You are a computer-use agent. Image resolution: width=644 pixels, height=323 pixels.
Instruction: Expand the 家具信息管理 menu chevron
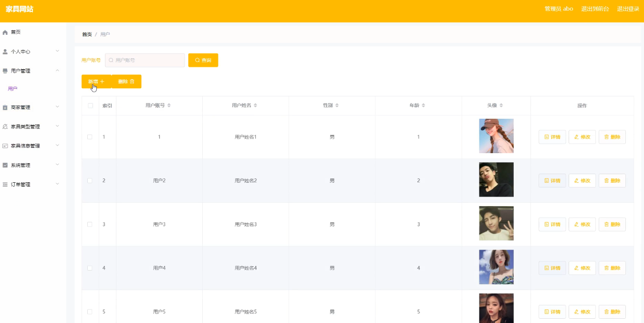click(x=57, y=146)
